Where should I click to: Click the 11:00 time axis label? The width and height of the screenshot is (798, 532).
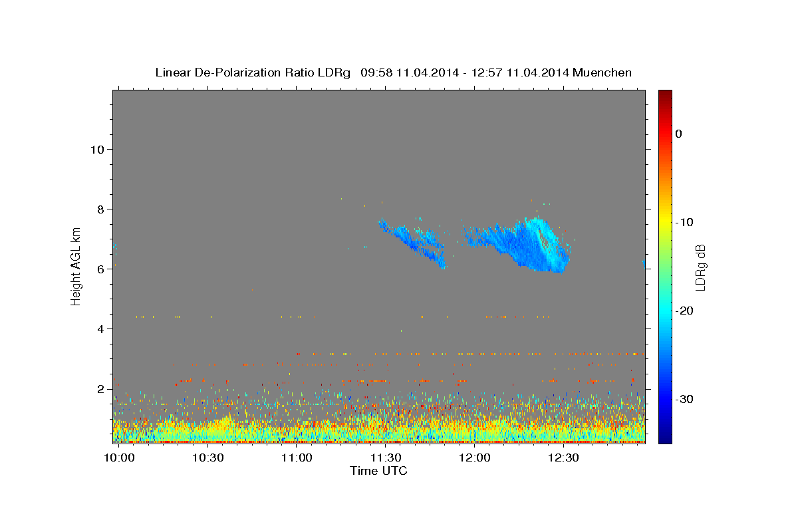point(297,458)
